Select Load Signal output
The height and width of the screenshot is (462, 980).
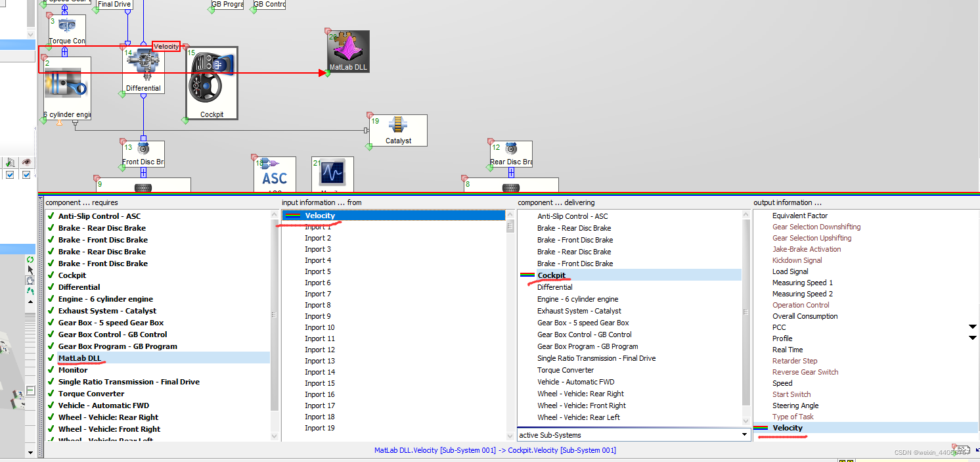click(x=790, y=271)
